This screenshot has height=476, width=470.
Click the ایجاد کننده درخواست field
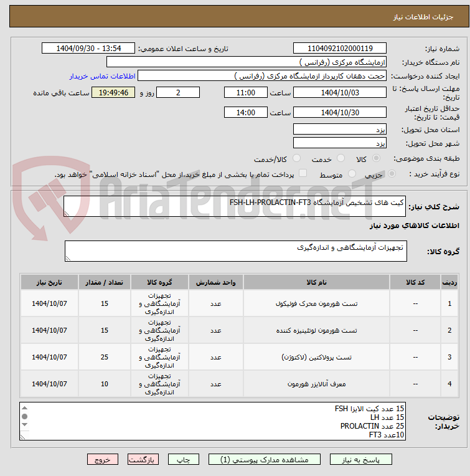coord(262,75)
